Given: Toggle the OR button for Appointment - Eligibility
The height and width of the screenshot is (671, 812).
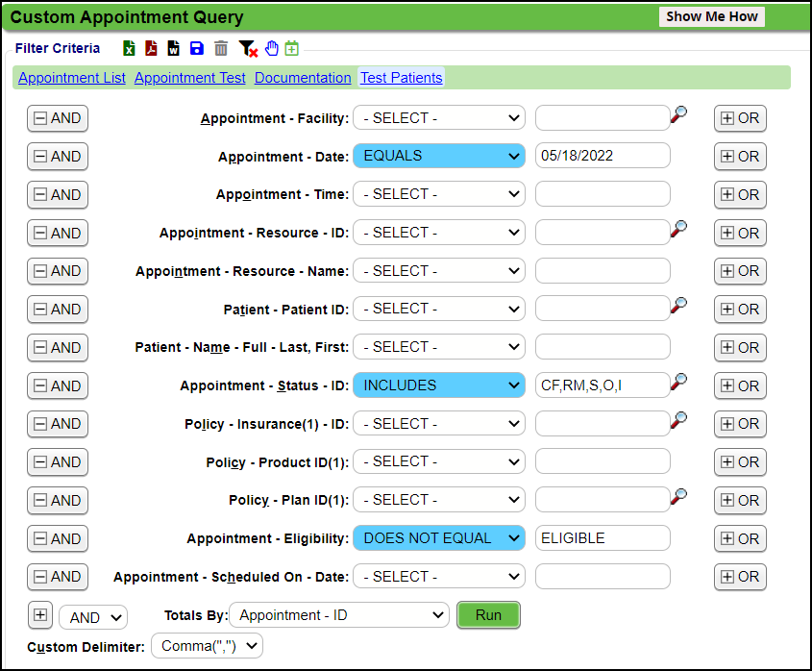Looking at the screenshot, I should click(740, 538).
